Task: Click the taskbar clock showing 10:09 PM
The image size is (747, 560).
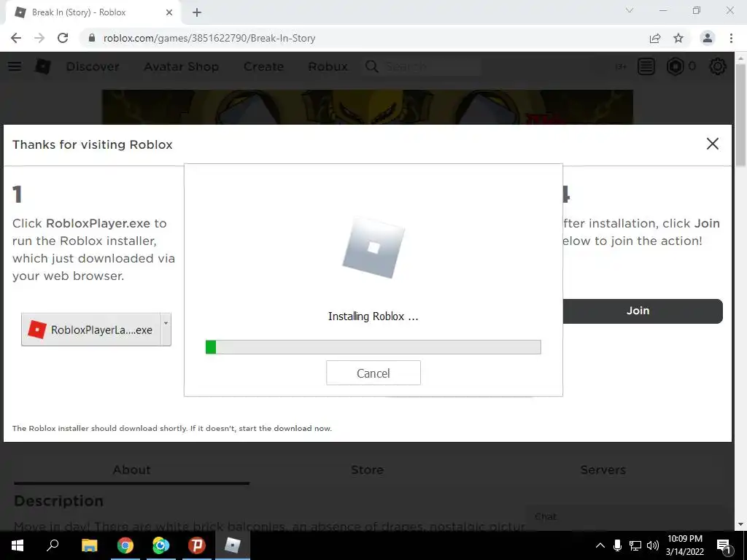Action: pos(685,545)
